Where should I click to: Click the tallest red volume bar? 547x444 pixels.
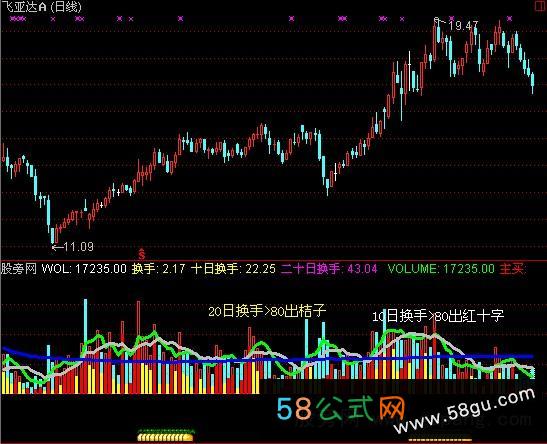pos(138,347)
